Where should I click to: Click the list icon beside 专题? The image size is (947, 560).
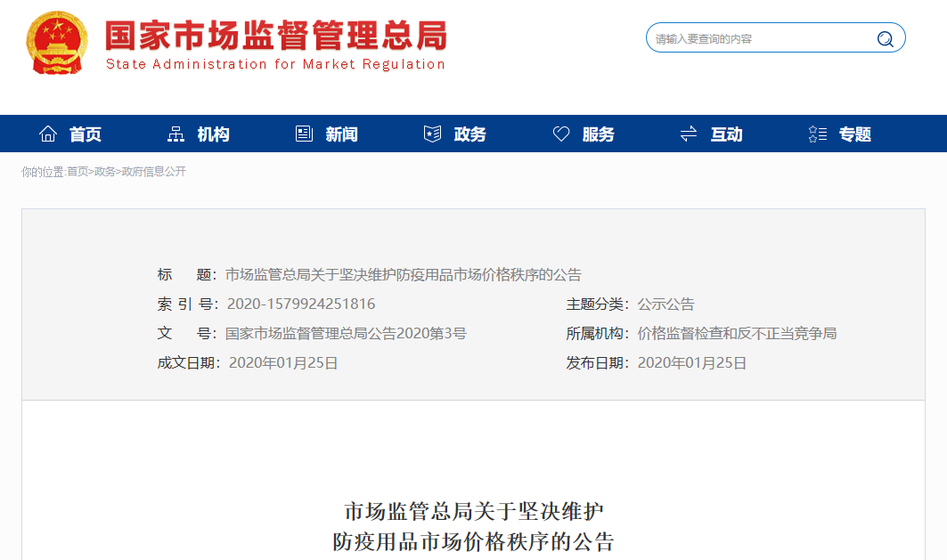tap(817, 134)
